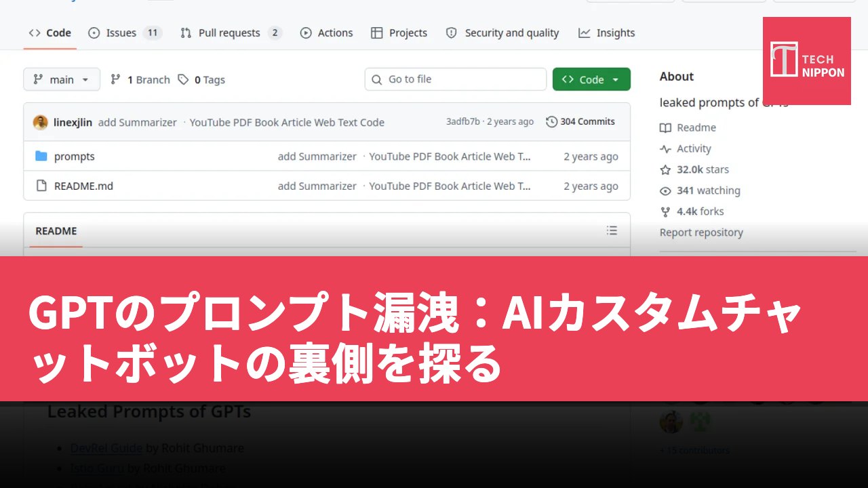Open the Projects tab

(x=399, y=33)
